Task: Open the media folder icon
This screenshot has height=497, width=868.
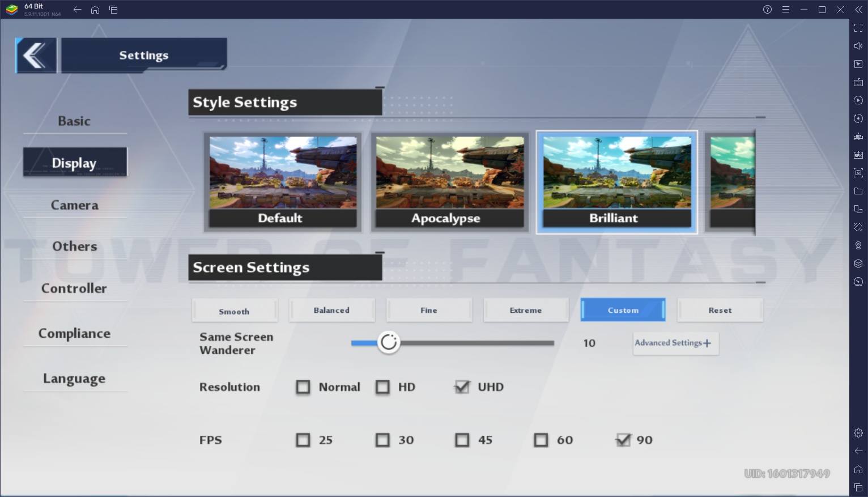Action: (858, 191)
